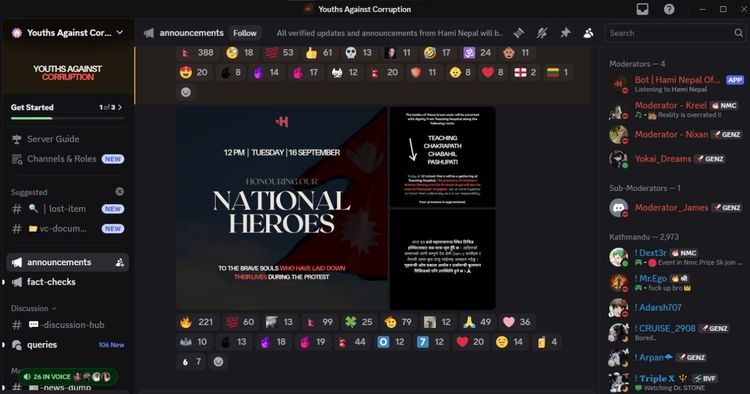Toggle heart-eyes reaction with 20

[x=194, y=72]
